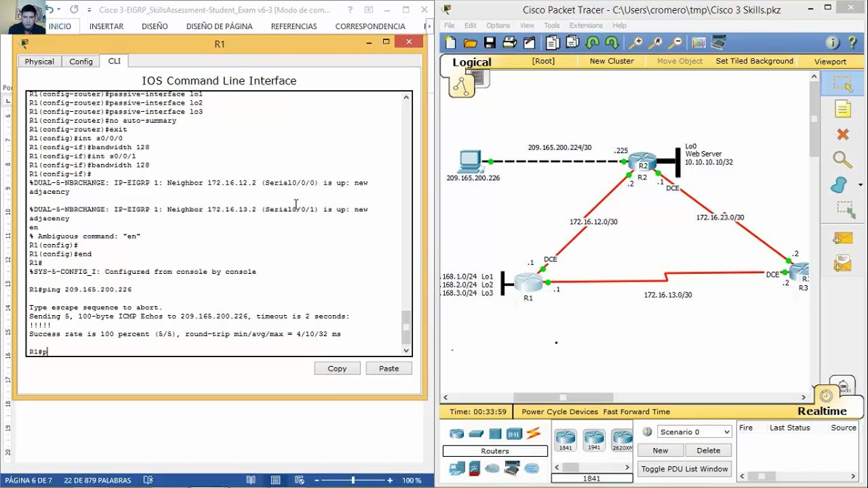The width and height of the screenshot is (868, 488).
Task: Reset workspace zoom level
Action: point(655,43)
